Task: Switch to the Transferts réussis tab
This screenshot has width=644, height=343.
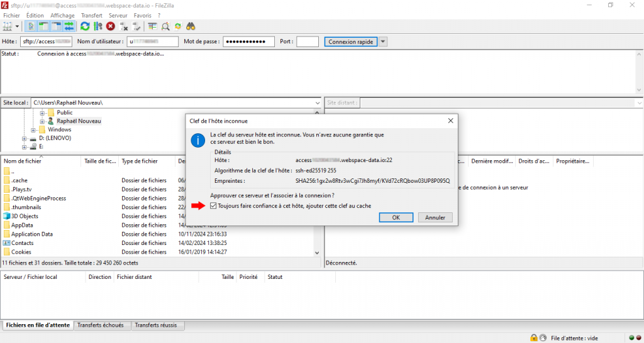Action: coord(156,325)
